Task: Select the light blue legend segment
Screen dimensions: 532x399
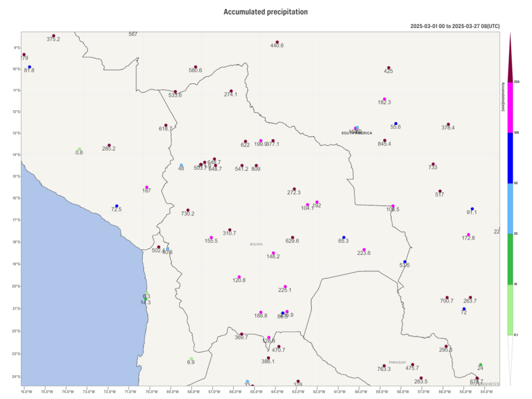Action: point(510,208)
